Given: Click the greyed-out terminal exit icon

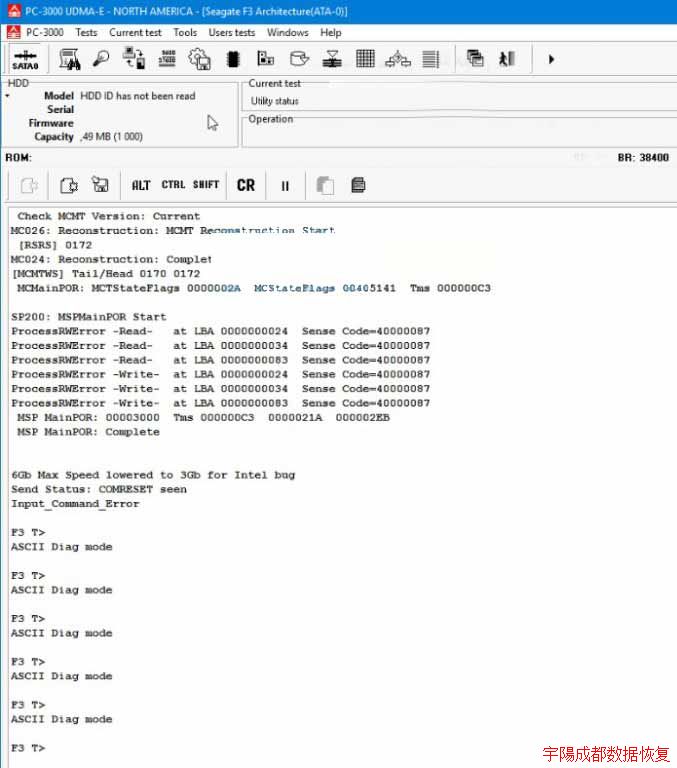Looking at the screenshot, I should pyautogui.click(x=29, y=186).
